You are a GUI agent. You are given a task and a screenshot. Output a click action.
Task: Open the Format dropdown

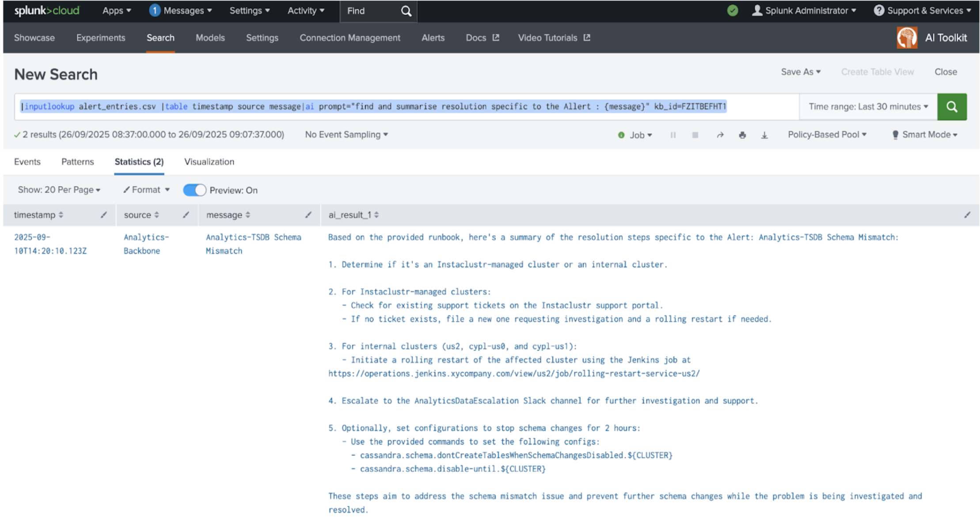[146, 190]
